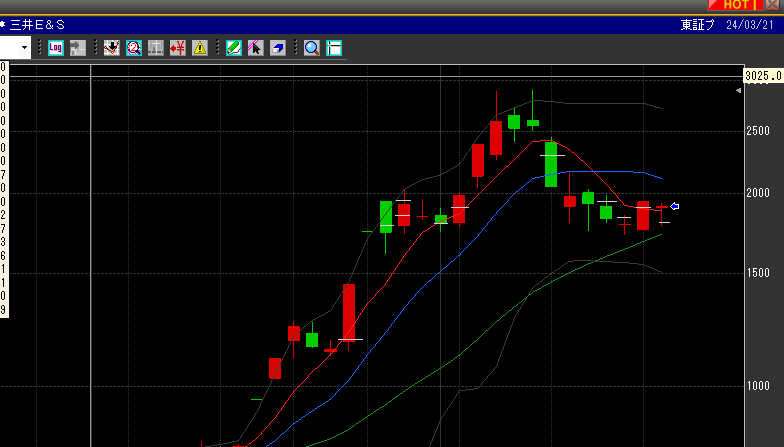The width and height of the screenshot is (784, 447).
Task: Expand the dropdown arrow left of toolbar
Action: 25,47
